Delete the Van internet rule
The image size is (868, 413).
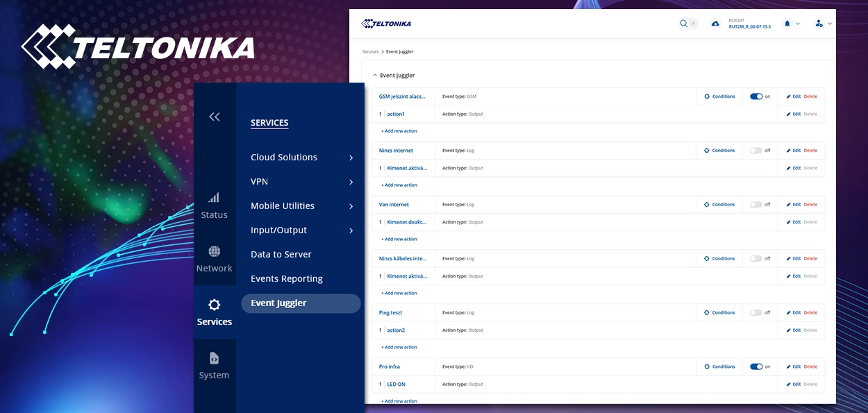(x=810, y=205)
